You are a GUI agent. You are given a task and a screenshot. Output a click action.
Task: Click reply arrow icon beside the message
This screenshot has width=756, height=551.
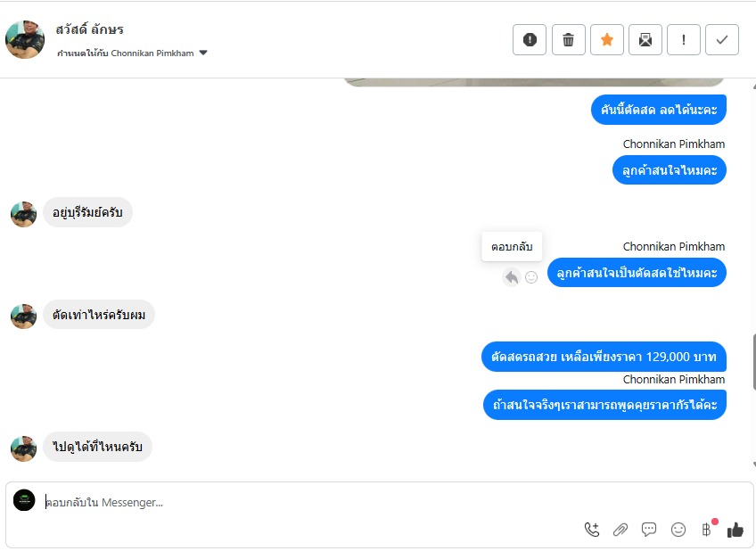pyautogui.click(x=511, y=277)
